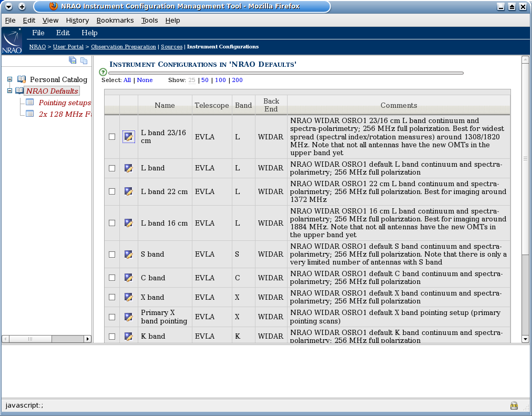
Task: Click the Personal Catalog book icon
Action: click(x=22, y=79)
